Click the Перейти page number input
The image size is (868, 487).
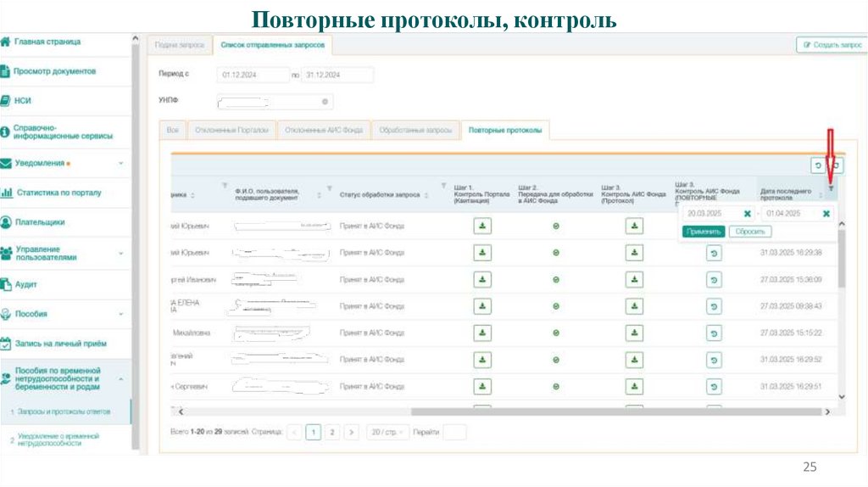[x=454, y=432]
